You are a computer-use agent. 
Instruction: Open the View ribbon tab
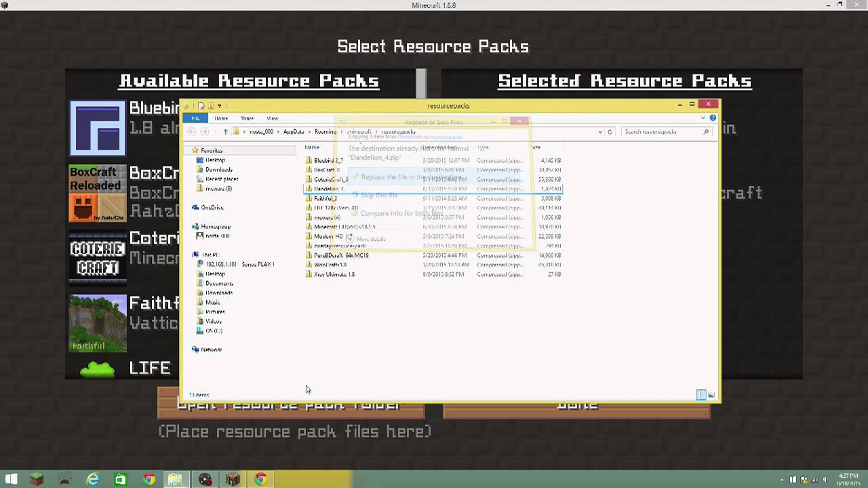273,118
